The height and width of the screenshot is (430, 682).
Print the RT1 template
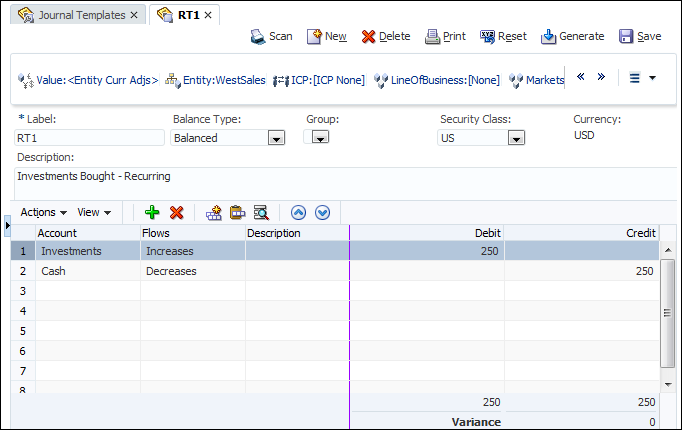(x=445, y=37)
